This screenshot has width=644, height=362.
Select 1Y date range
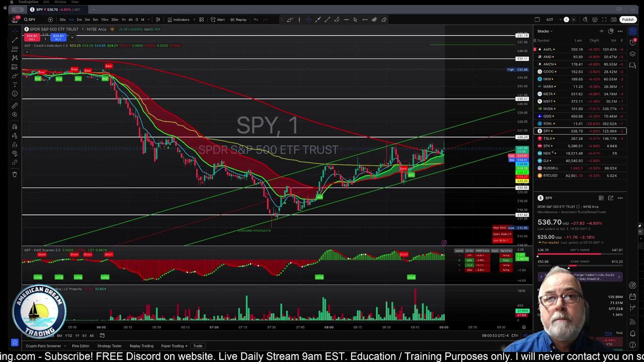[x=77, y=335]
